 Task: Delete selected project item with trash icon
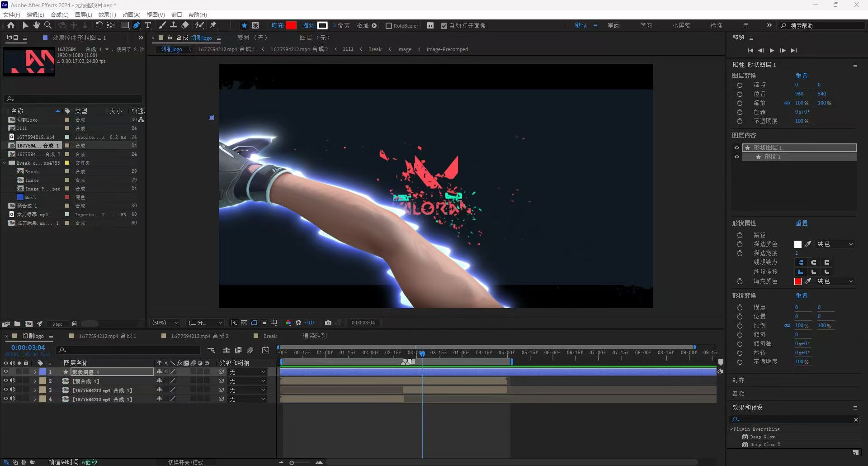(74, 323)
